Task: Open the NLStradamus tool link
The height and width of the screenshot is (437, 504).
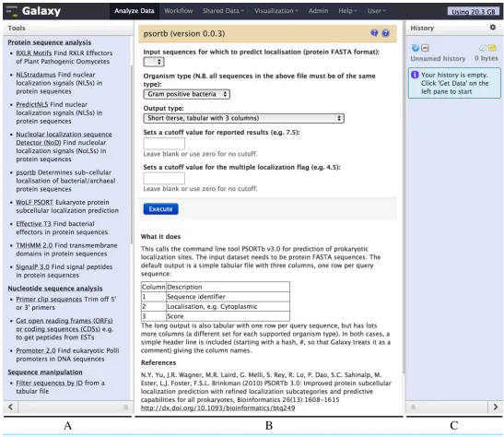Action: 36,75
